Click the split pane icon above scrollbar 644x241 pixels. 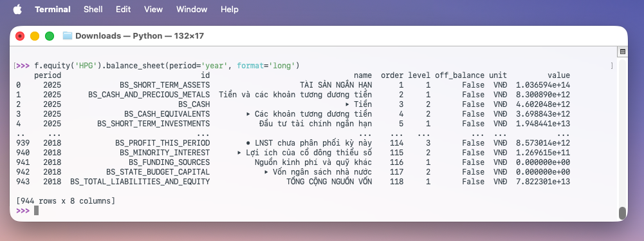coord(623,52)
